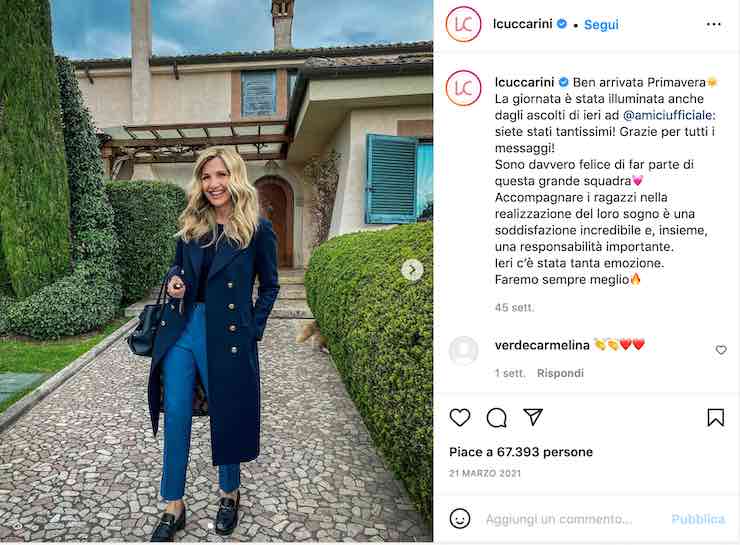Go to next photo carousel arrow
Image resolution: width=740 pixels, height=545 pixels.
[412, 270]
